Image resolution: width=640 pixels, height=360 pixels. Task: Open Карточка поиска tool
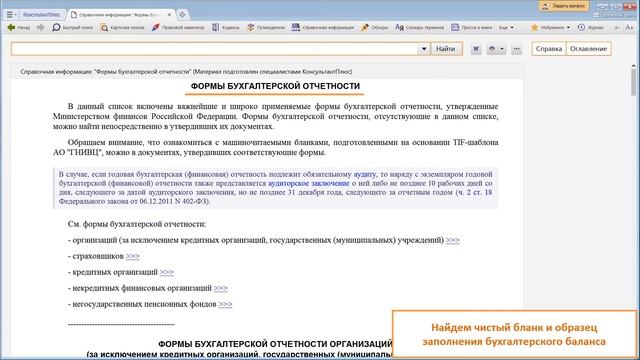tap(122, 27)
